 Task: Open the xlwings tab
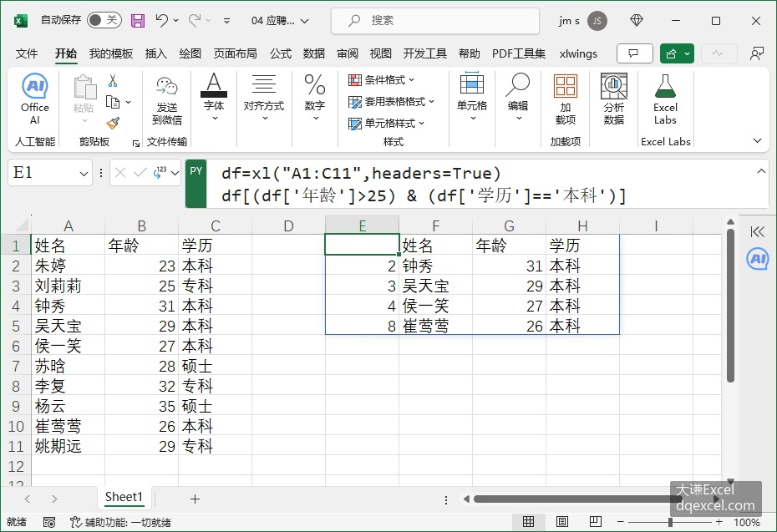click(578, 53)
